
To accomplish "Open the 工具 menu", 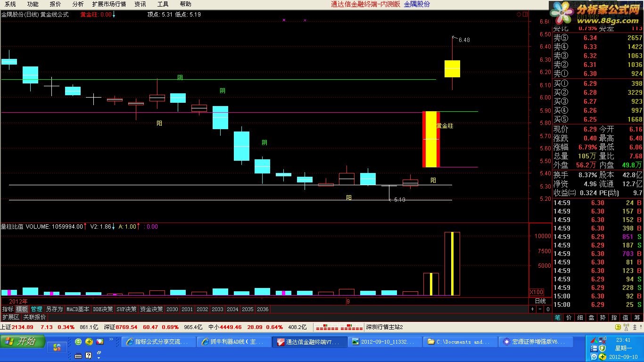I will pyautogui.click(x=163, y=4).
